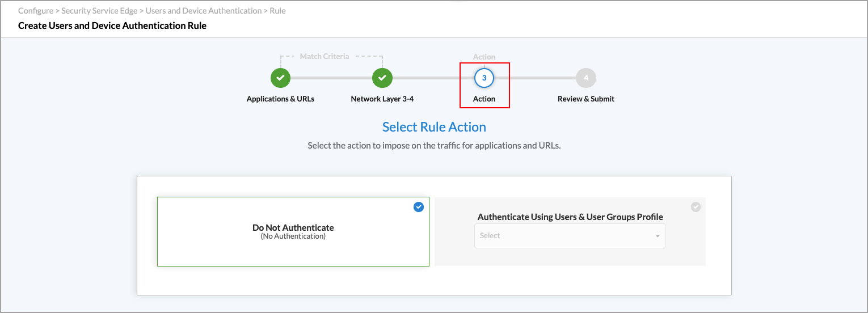Click the Select Rule Action heading

[434, 126]
